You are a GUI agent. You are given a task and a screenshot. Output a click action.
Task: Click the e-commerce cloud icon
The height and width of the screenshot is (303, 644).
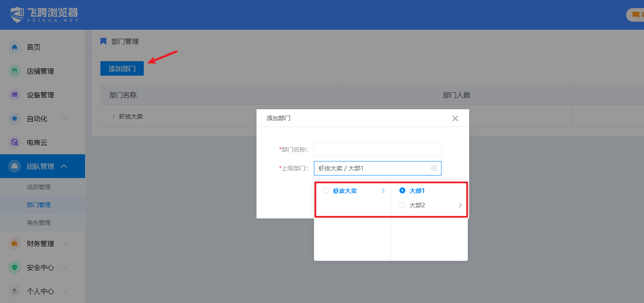(x=14, y=143)
